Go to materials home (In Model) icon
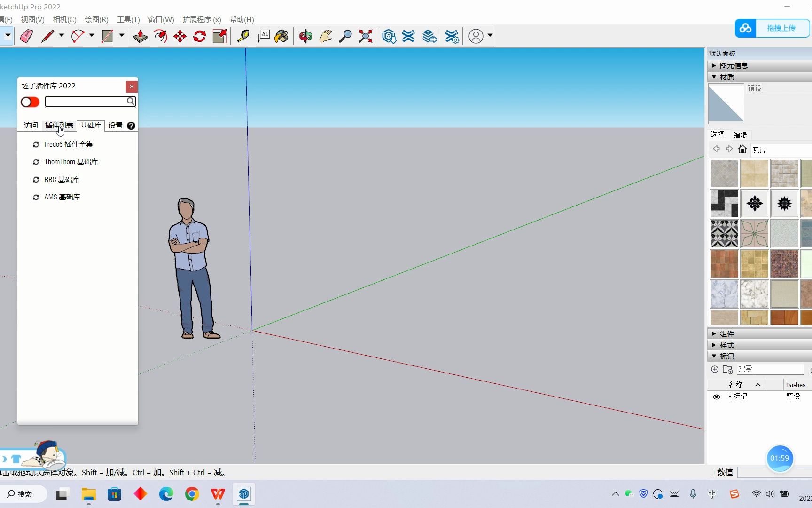Viewport: 812px width, 508px height. click(742, 149)
